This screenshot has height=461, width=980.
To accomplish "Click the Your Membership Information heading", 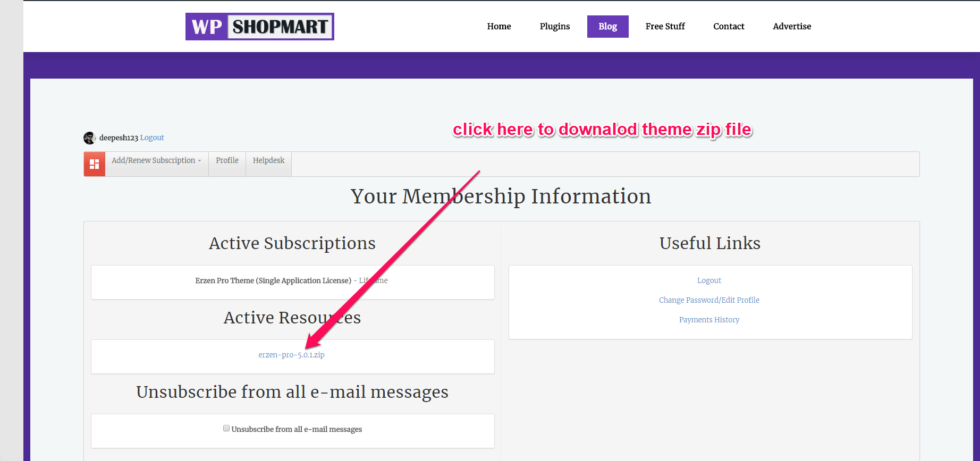I will (x=501, y=197).
